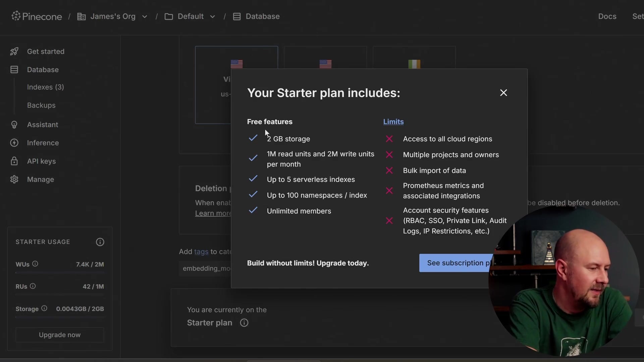The height and width of the screenshot is (362, 644).
Task: Click the info icon next to RUs
Action: tap(33, 286)
